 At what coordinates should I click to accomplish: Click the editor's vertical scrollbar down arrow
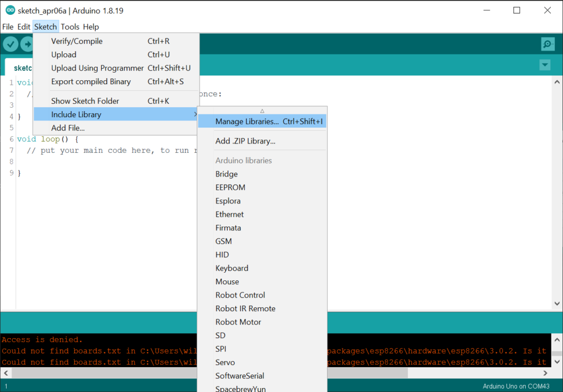(557, 303)
